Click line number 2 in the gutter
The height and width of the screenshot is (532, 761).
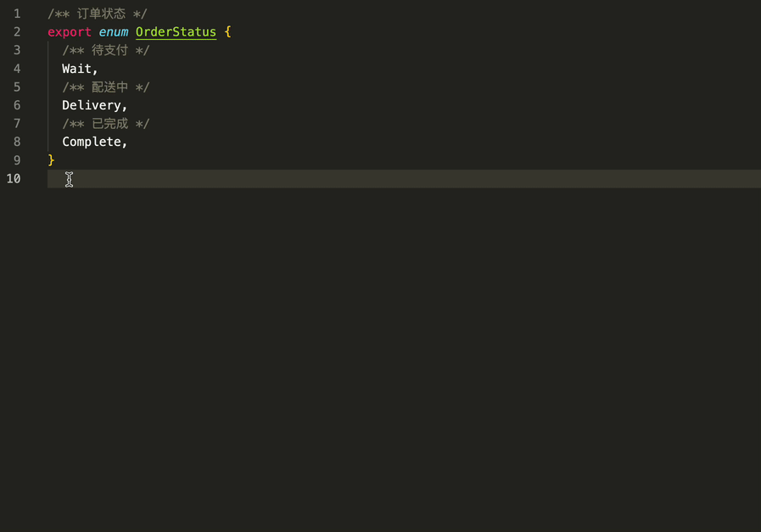17,32
